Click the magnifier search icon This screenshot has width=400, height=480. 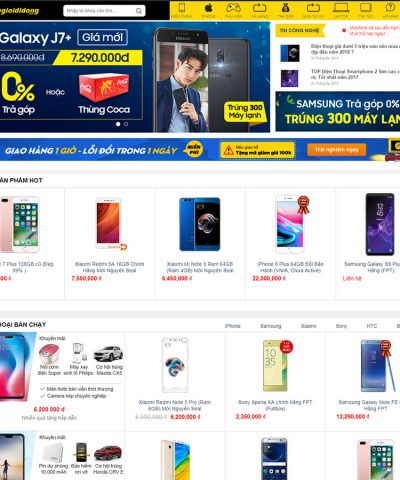tap(139, 11)
